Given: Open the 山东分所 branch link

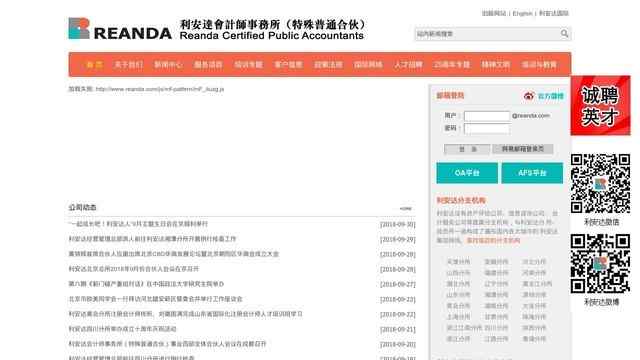Looking at the screenshot, I should (458, 295).
